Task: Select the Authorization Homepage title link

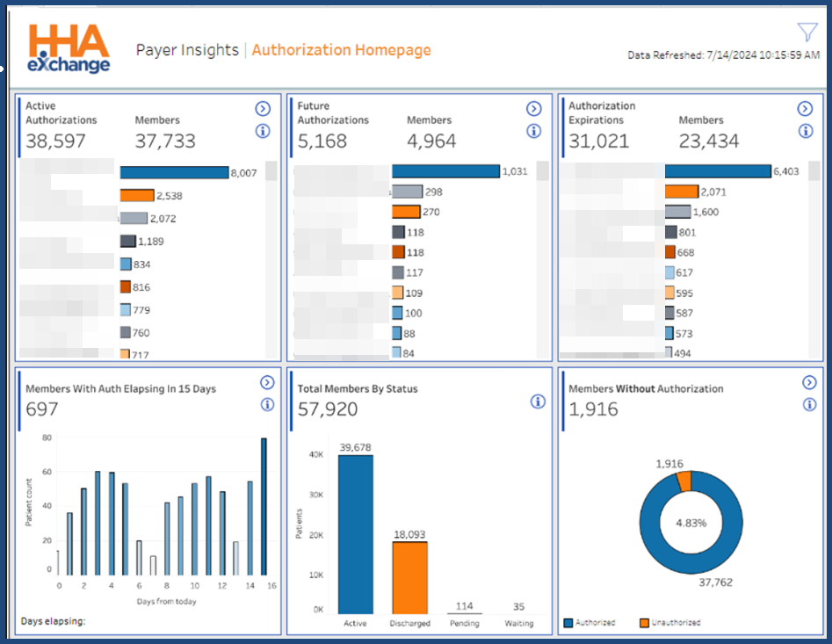Action: [341, 50]
